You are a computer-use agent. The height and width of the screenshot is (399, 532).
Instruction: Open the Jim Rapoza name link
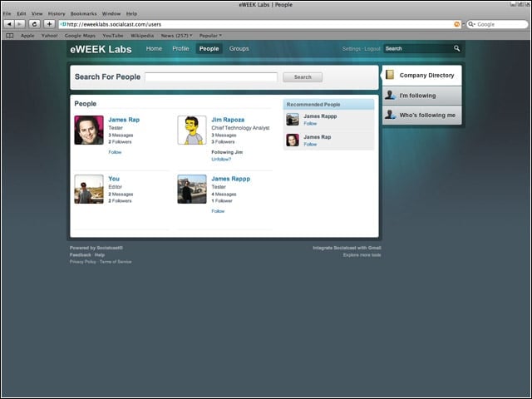click(228, 120)
